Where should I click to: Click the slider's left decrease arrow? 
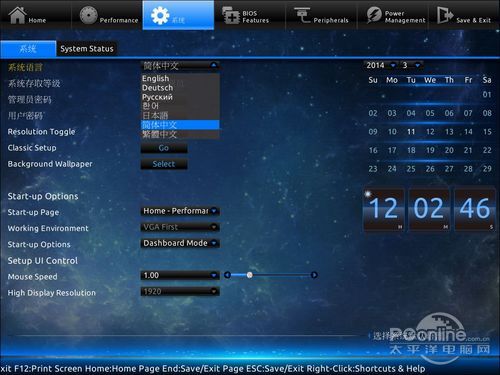pos(228,275)
